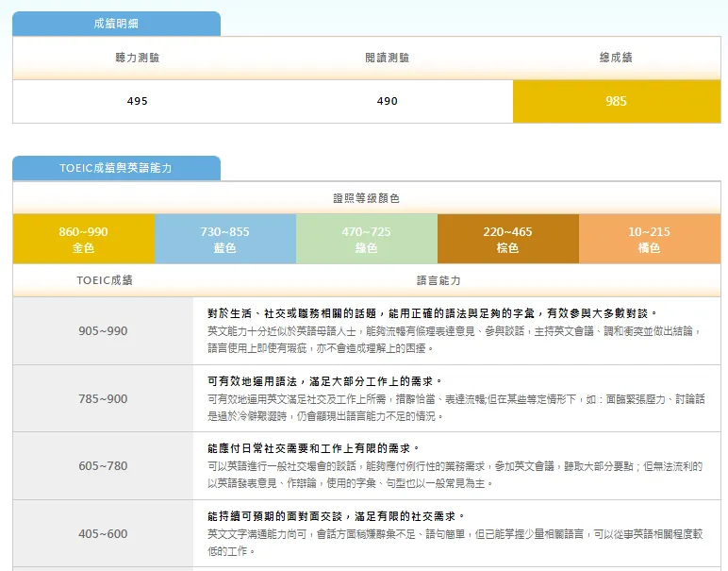728x571 pixels.
Task: Click the bold 可有效地運用語法 line
Action: point(325,381)
